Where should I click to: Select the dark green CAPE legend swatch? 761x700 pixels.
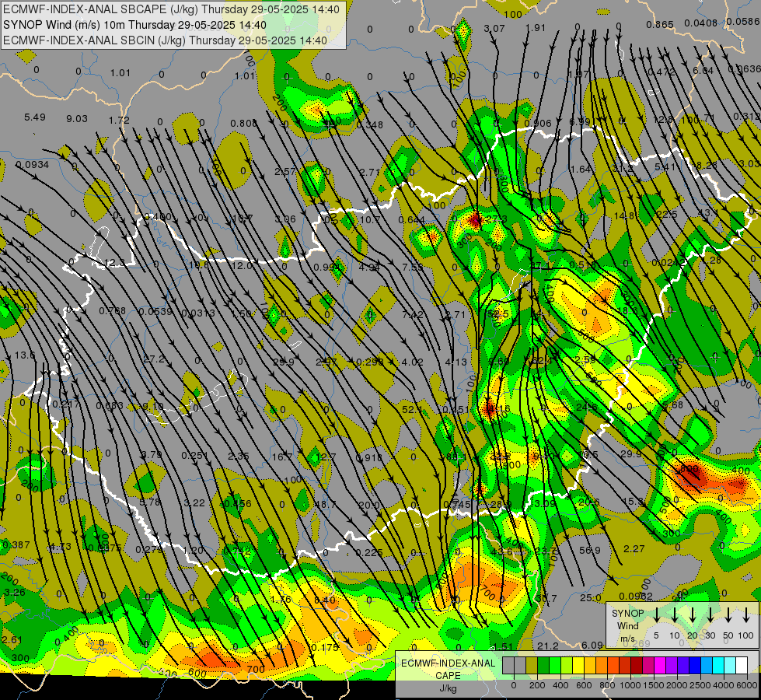(x=543, y=666)
